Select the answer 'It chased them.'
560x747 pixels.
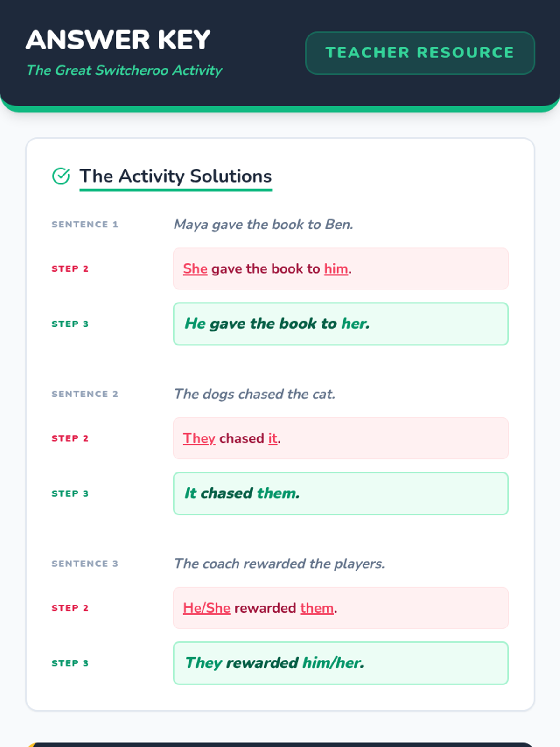point(341,493)
